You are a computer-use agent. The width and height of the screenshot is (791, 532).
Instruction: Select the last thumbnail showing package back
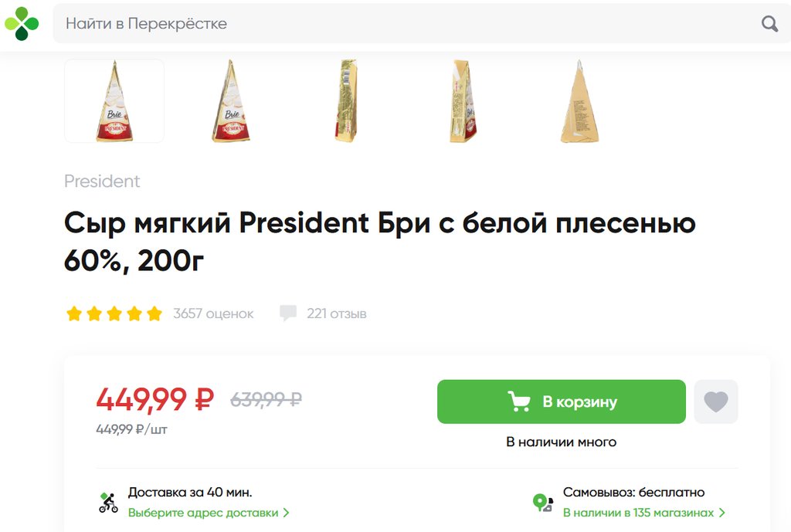pos(579,101)
